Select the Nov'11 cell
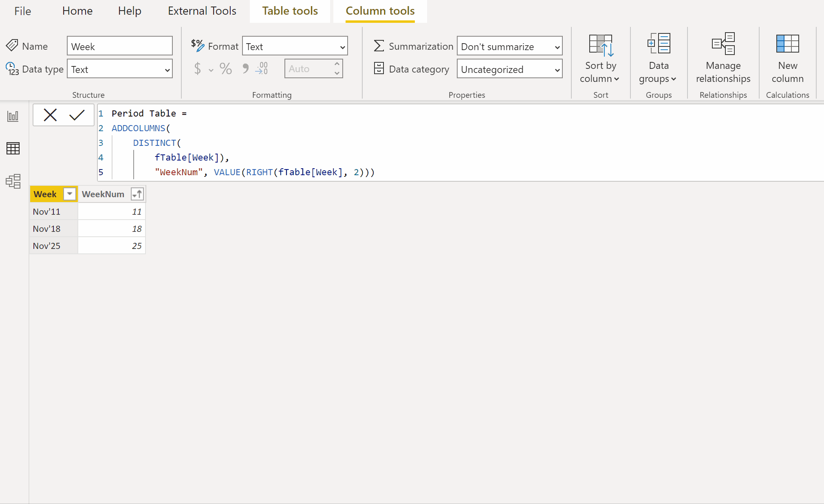824x504 pixels. point(54,211)
